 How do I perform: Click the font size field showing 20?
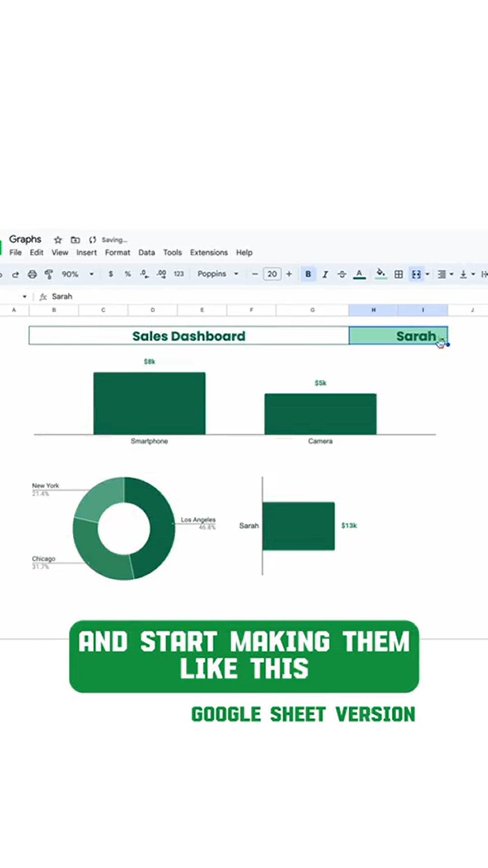click(272, 274)
